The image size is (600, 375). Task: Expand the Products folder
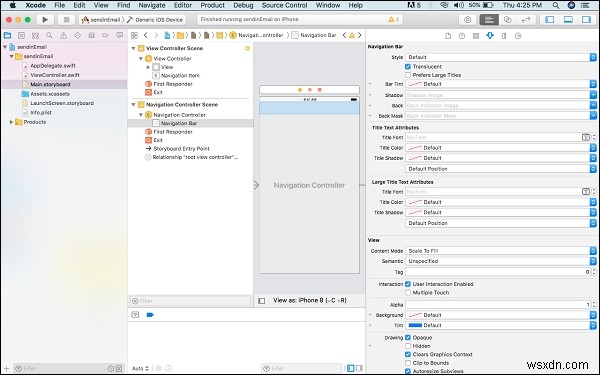tap(11, 122)
